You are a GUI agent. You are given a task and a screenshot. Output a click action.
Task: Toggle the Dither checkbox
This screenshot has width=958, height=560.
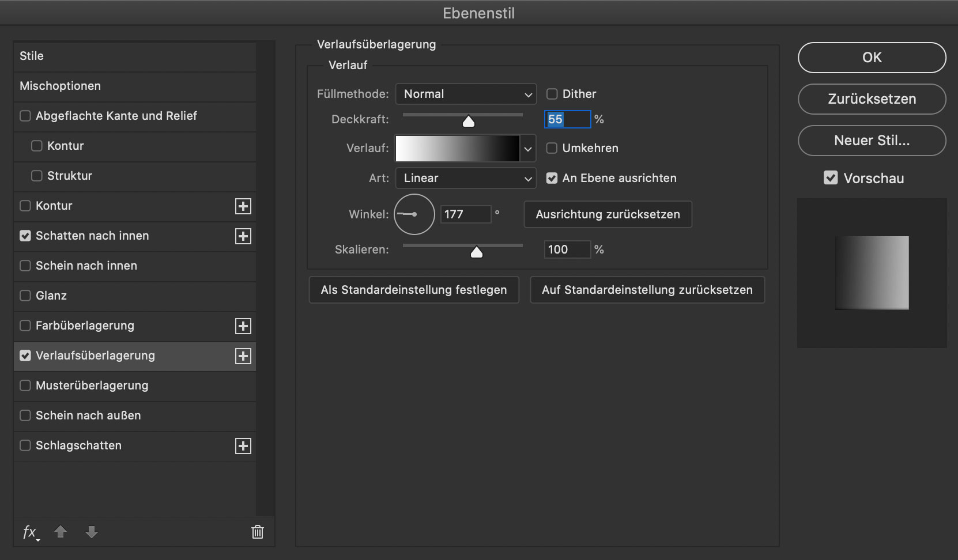coord(552,94)
